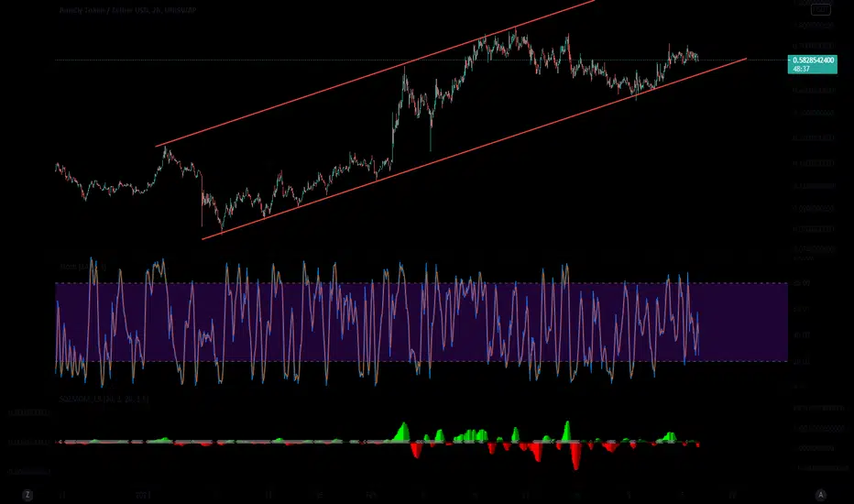This screenshot has width=854, height=504.
Task: Select the SQZMOM indicator legend label
Action: click(104, 399)
